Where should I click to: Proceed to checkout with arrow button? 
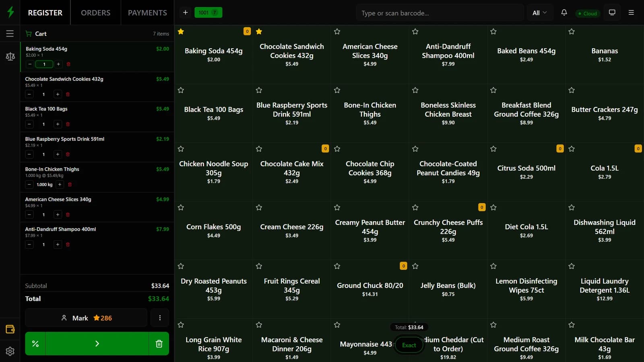pyautogui.click(x=97, y=343)
